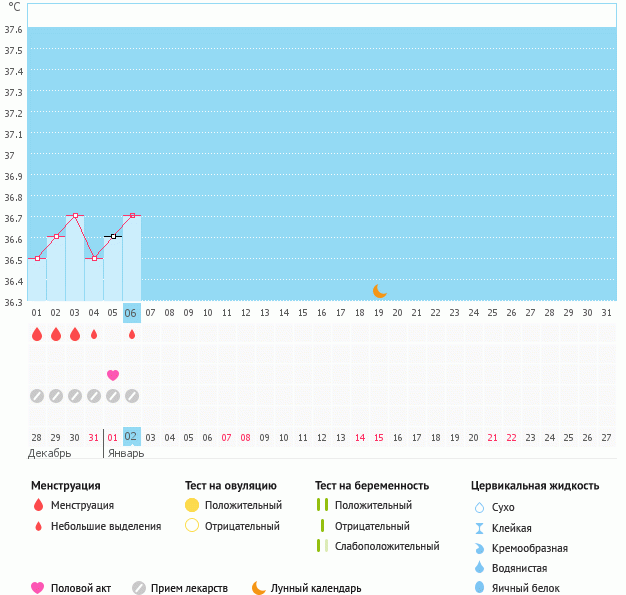The height and width of the screenshot is (595, 626).
Task: Click the Небольшие выделения legend label
Action: 106,526
